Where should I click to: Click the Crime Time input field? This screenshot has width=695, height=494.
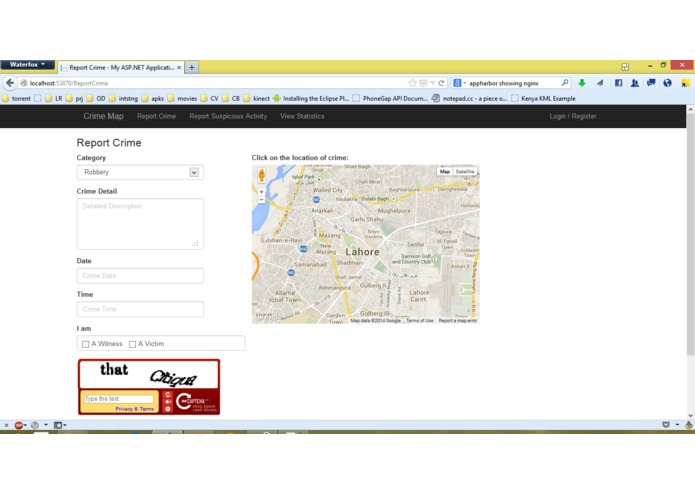pos(140,309)
